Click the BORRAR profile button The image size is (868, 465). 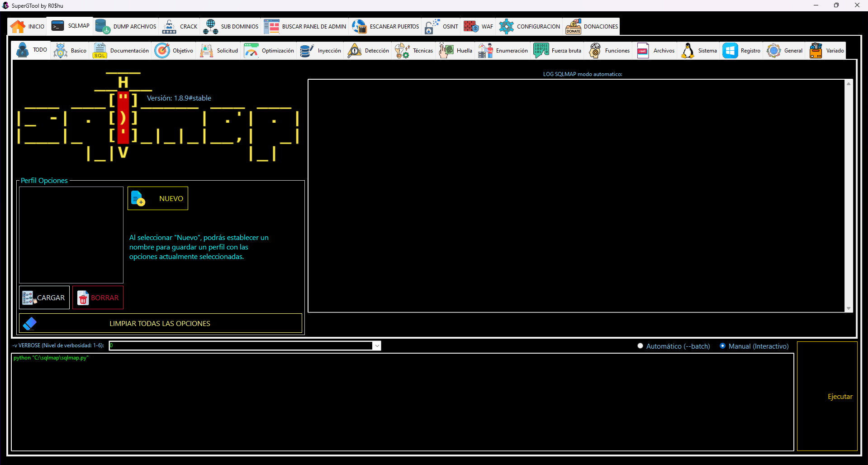click(x=98, y=297)
